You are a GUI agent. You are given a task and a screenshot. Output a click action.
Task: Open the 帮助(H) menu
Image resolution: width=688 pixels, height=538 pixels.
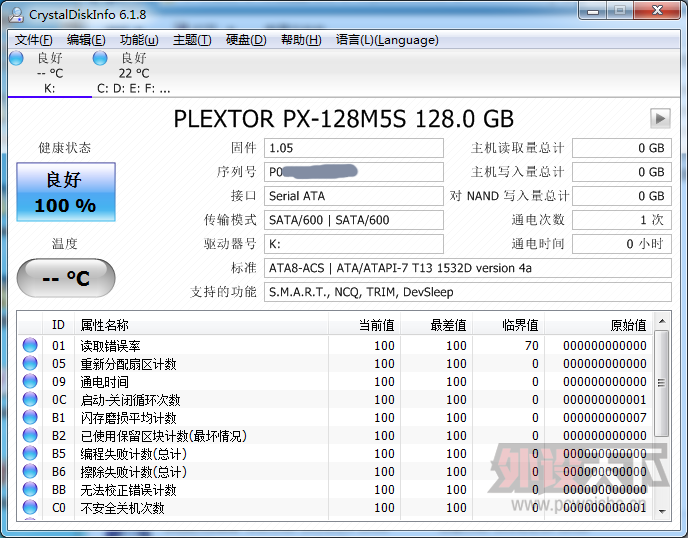click(301, 40)
